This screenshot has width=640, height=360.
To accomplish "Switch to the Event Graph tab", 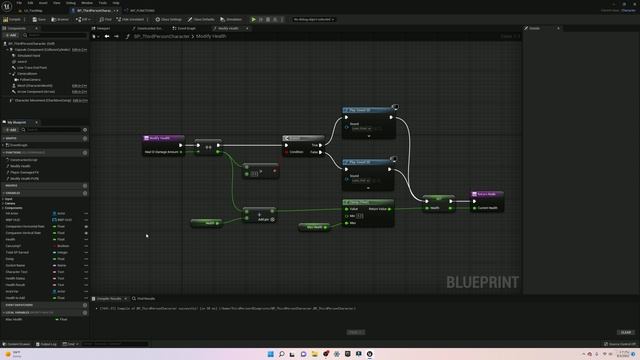I will click(x=184, y=28).
